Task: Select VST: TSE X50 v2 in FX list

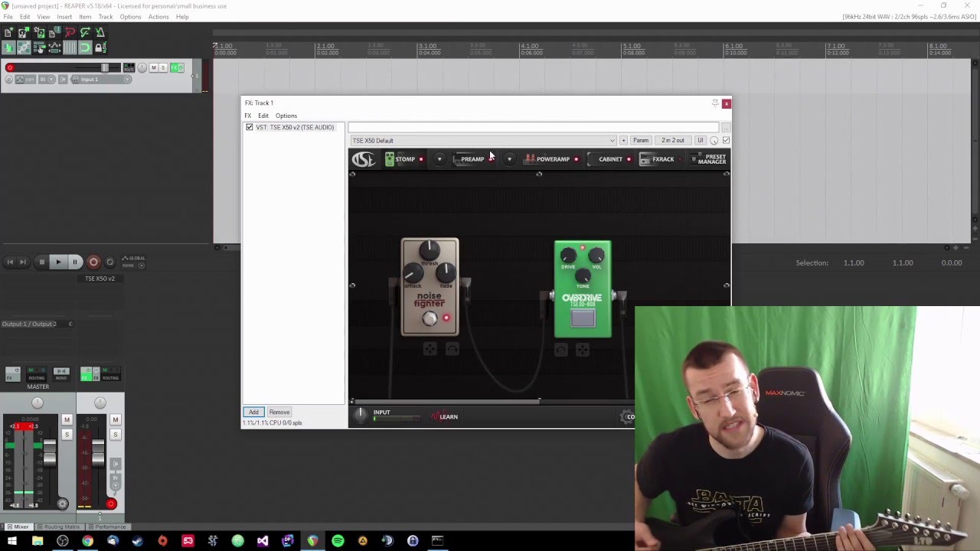Action: point(295,127)
